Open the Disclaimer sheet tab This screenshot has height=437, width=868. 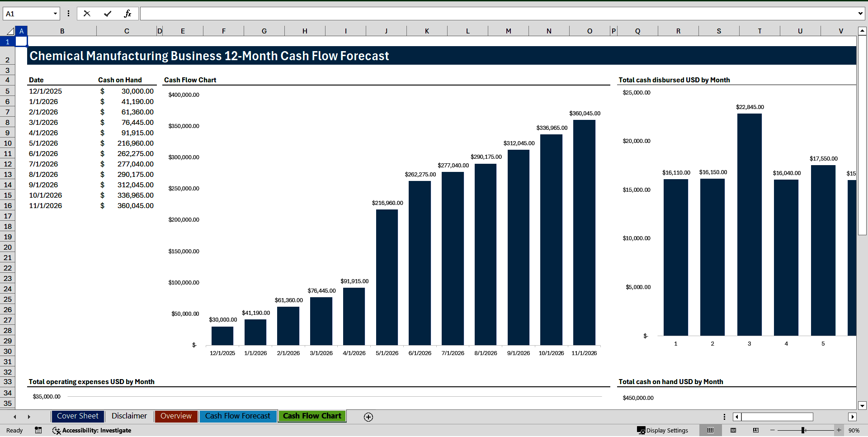[129, 416]
